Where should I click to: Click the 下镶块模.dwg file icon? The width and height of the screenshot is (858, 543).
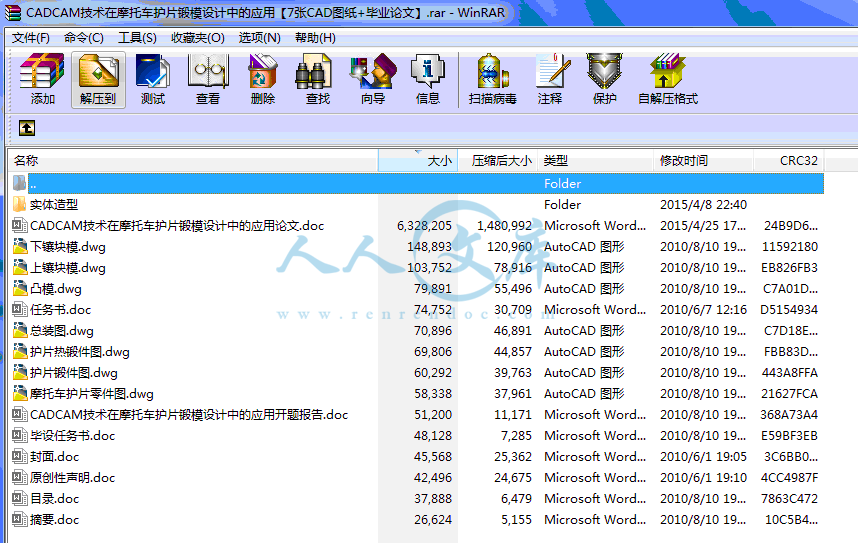click(x=20, y=246)
